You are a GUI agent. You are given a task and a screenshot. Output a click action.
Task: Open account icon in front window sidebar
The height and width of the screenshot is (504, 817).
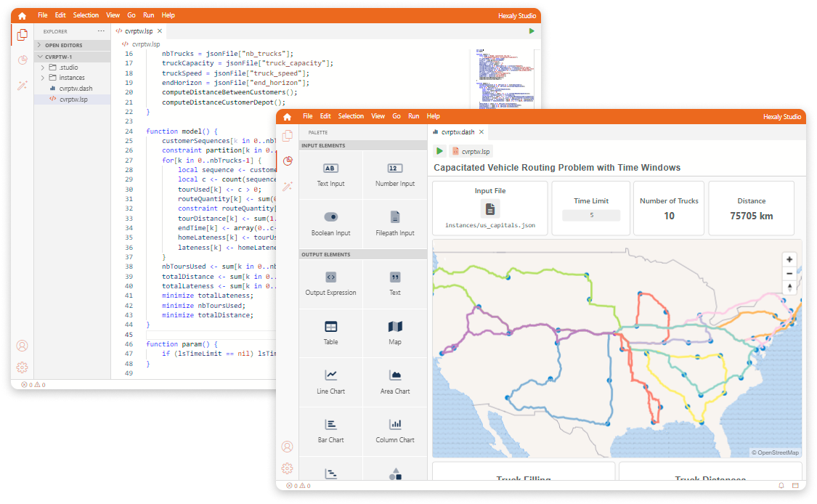[x=287, y=447]
